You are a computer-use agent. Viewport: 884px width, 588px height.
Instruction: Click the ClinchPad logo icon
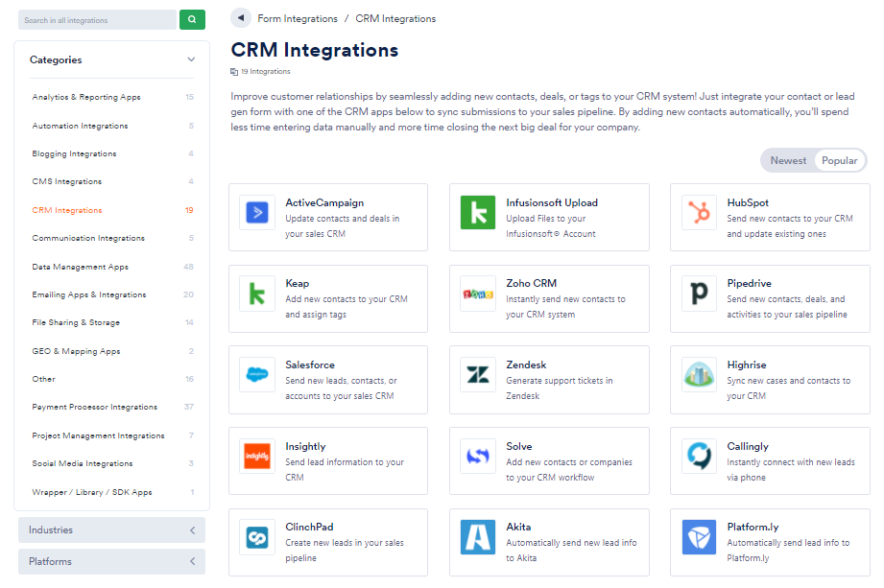[257, 537]
